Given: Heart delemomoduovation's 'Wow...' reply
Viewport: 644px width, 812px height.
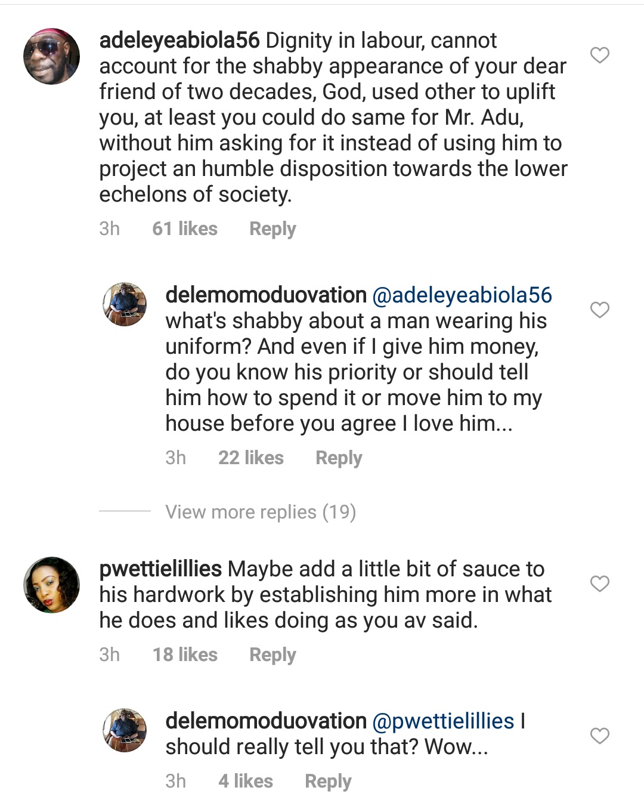Looking at the screenshot, I should click(x=599, y=736).
